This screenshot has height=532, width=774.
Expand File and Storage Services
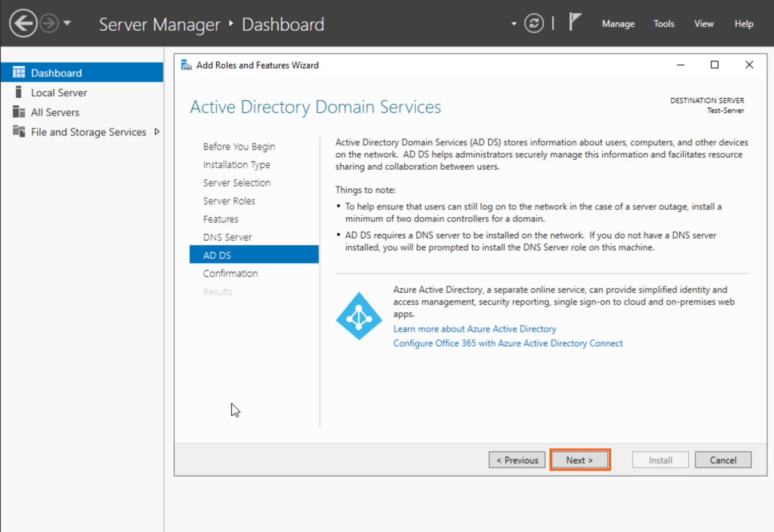(157, 131)
